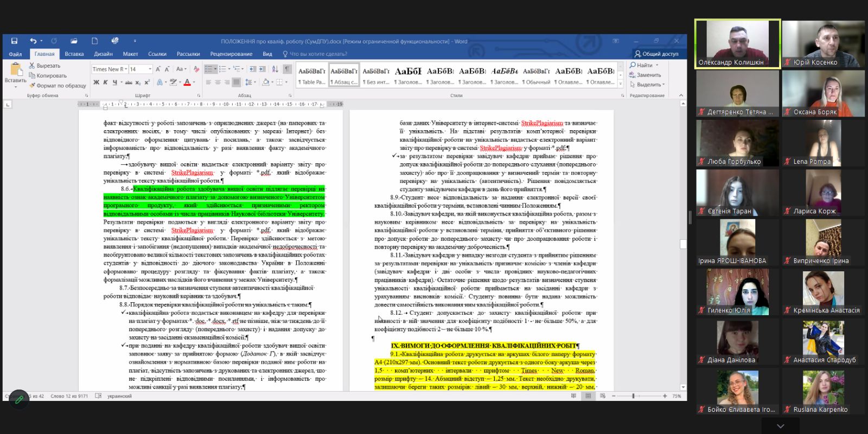Viewport: 868px width, 434px height.
Task: Toggle Italic (К) formatting
Action: tap(105, 82)
